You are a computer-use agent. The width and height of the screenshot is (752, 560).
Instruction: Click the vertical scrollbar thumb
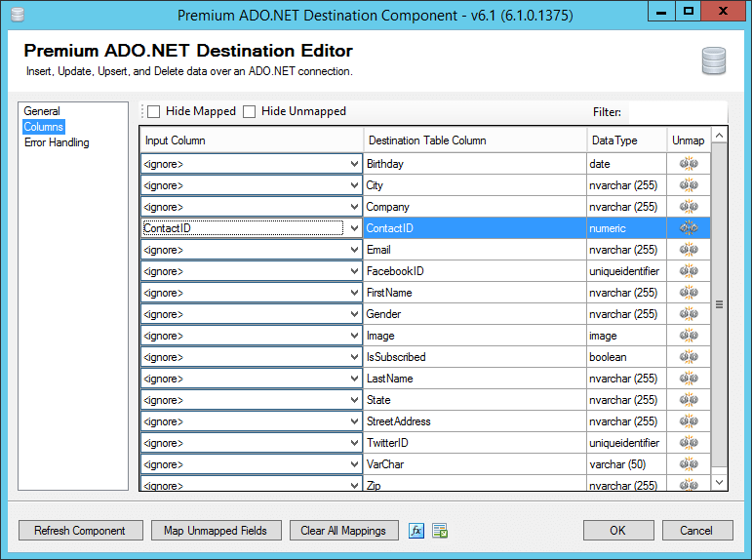tap(719, 304)
